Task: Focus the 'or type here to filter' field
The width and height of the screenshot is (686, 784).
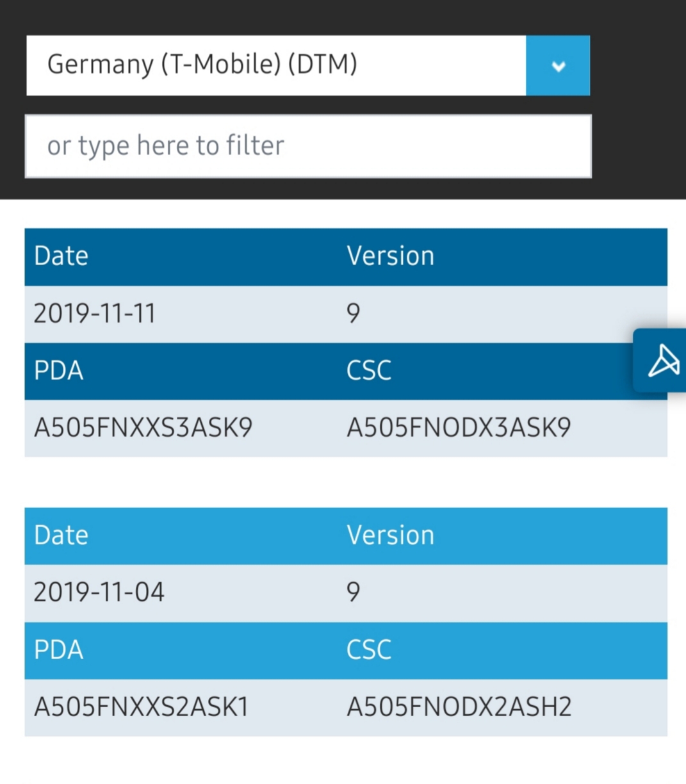Action: coord(308,146)
